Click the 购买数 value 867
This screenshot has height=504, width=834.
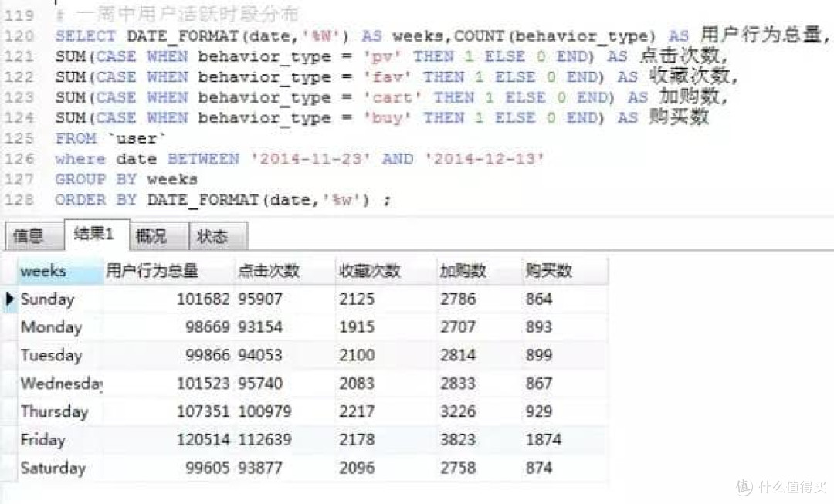pos(539,384)
